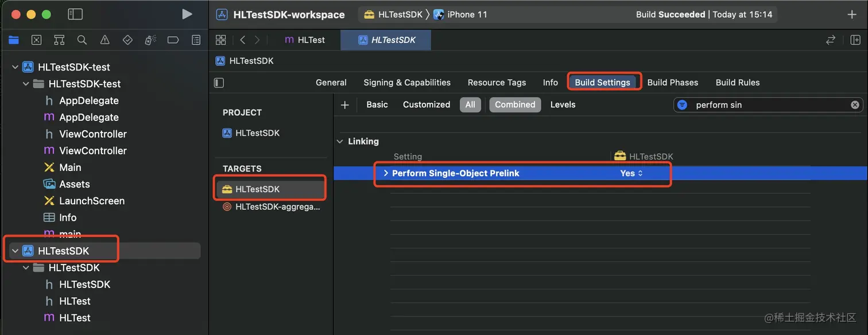This screenshot has width=868, height=335.
Task: Clear the build settings search text
Action: (855, 105)
